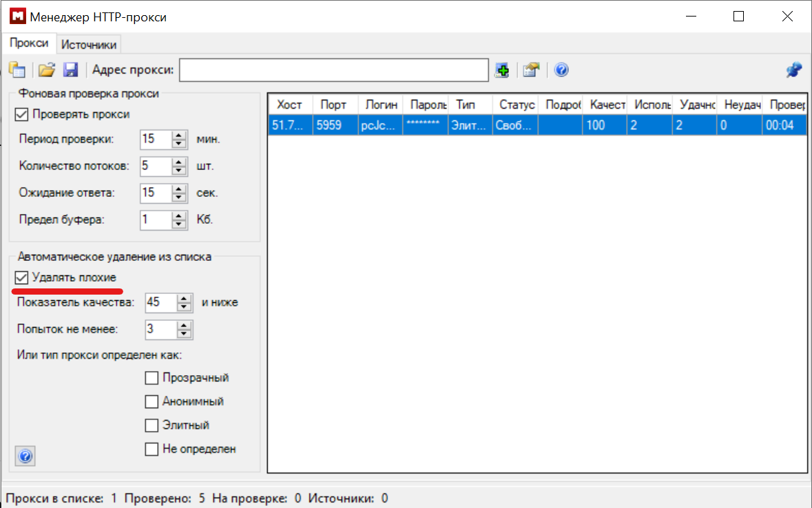
Task: Increase 'Показатель качества' with up arrow
Action: (184, 299)
